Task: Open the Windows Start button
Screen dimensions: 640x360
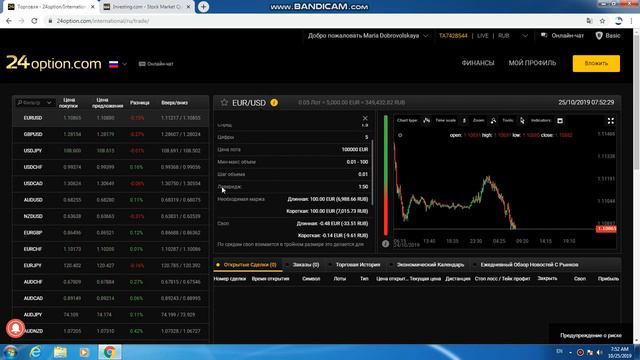Action: [x=10, y=352]
